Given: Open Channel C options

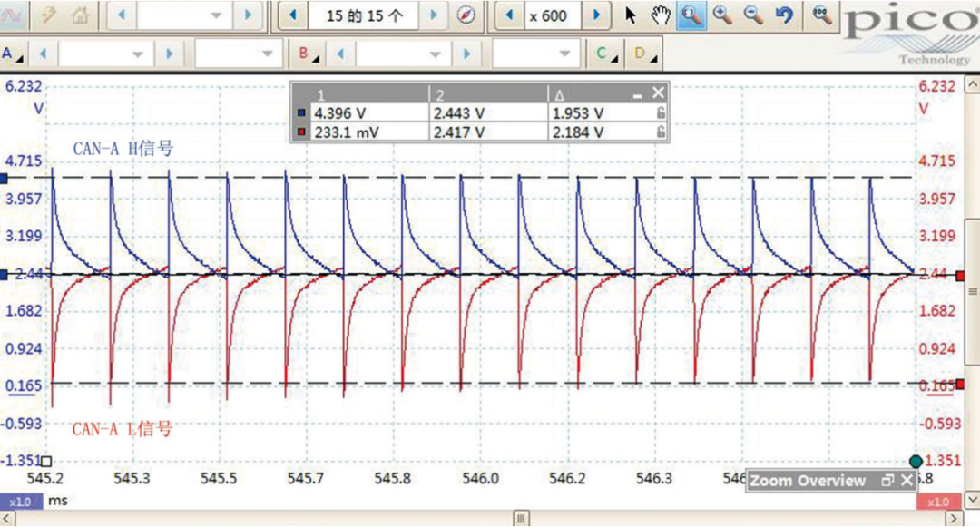Looking at the screenshot, I should click(x=604, y=54).
